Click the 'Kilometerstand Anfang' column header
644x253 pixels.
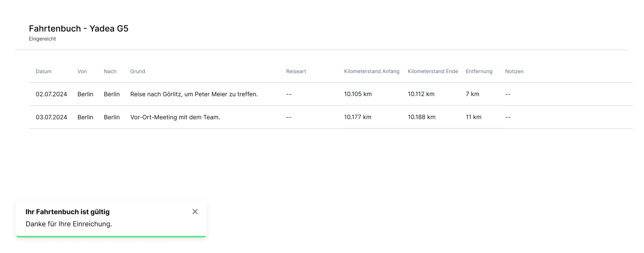[x=372, y=72]
